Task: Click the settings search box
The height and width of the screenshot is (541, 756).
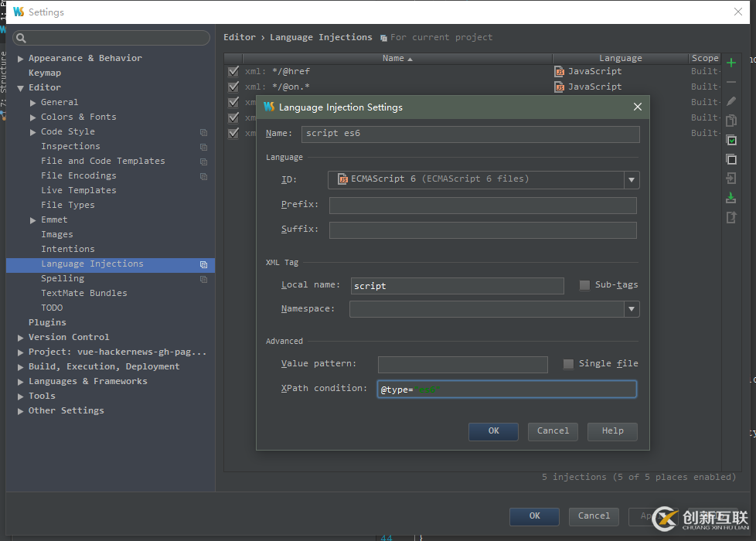Action: pos(111,38)
